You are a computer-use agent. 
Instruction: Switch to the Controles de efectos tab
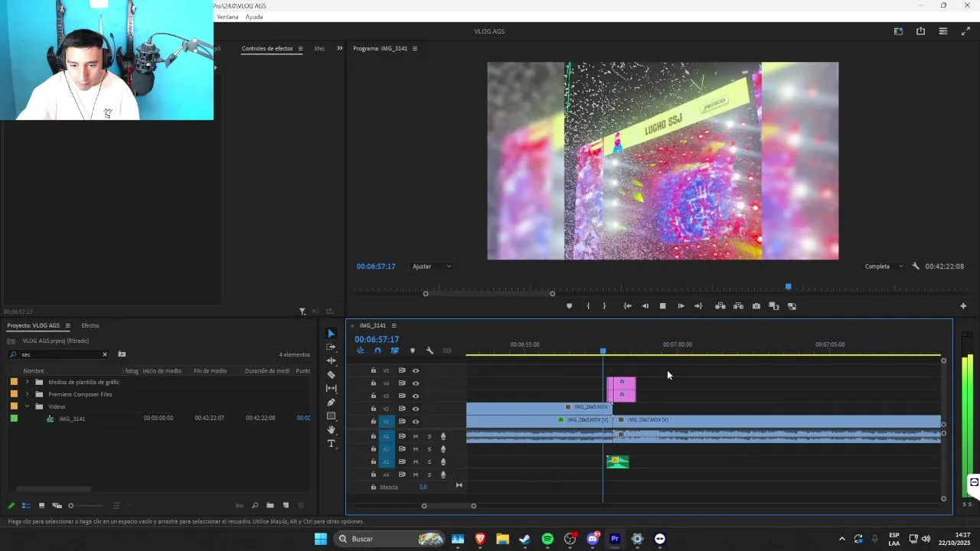point(267,49)
